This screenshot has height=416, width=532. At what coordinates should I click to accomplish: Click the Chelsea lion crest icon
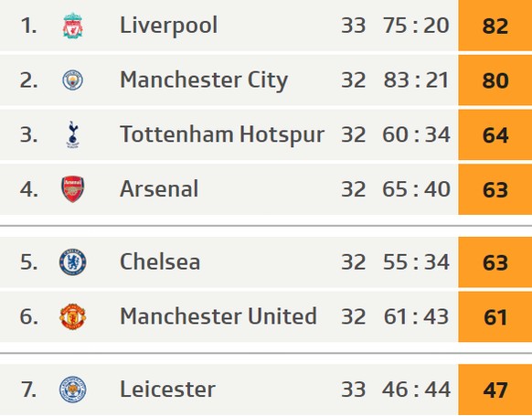pyautogui.click(x=72, y=262)
